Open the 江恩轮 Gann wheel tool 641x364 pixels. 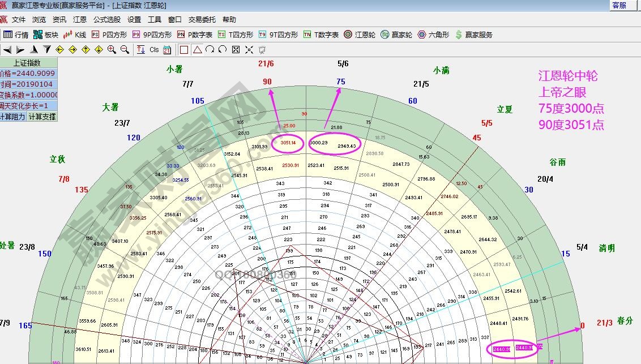(356, 35)
